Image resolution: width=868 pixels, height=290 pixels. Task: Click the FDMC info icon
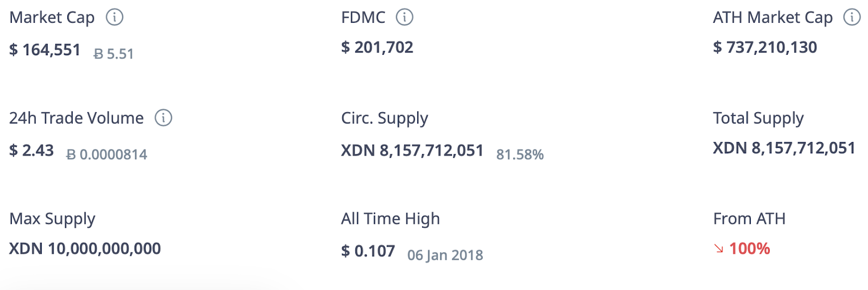click(x=405, y=17)
